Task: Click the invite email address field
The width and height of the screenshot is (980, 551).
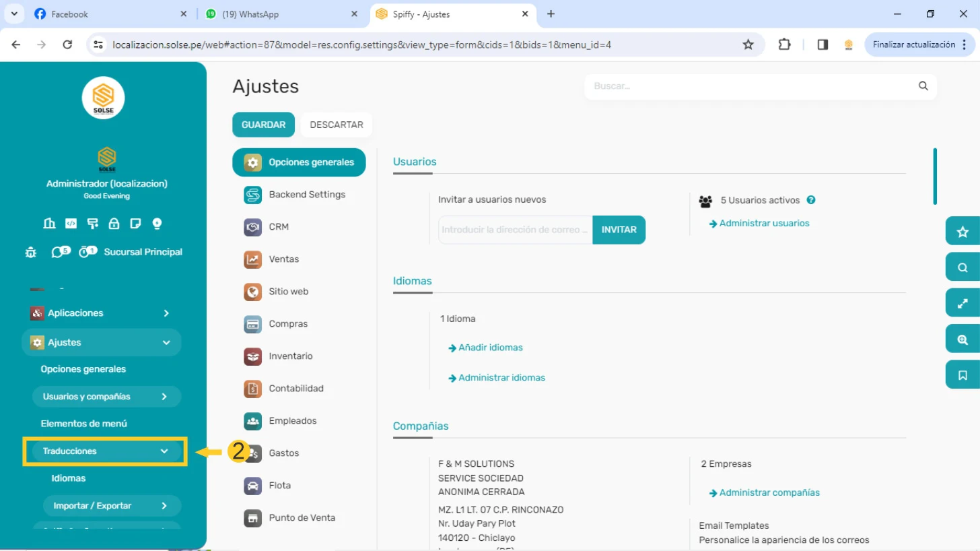Action: [515, 230]
